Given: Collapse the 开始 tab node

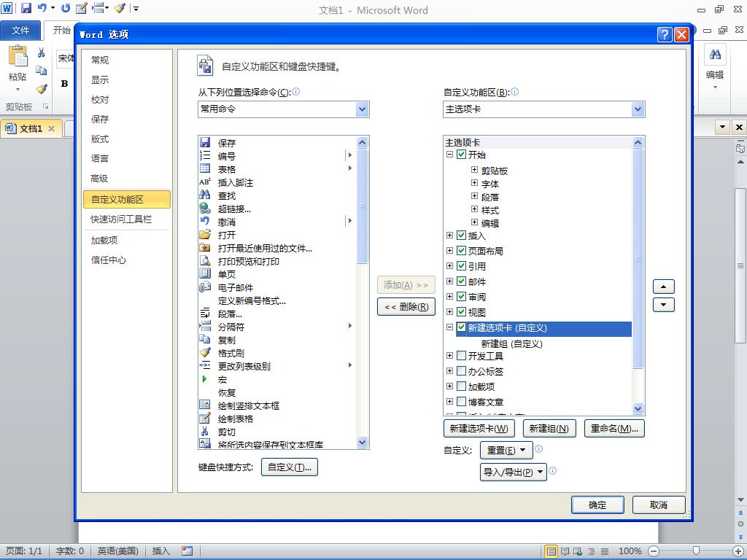Looking at the screenshot, I should pyautogui.click(x=449, y=155).
